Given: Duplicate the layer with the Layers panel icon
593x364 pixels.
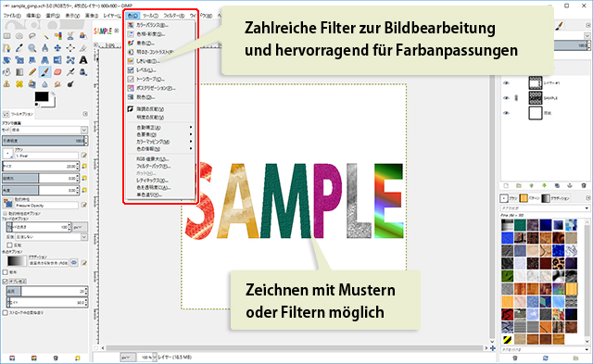Looking at the screenshot, I should (x=557, y=185).
